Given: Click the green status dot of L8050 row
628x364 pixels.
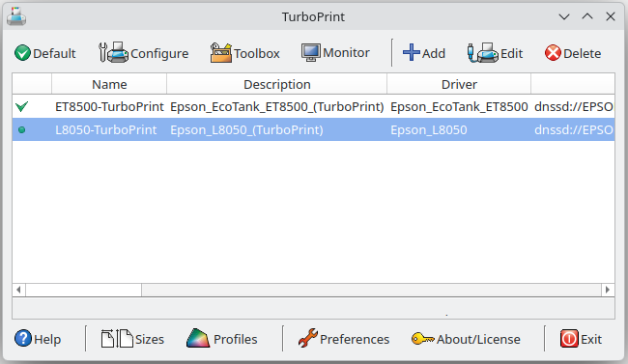Looking at the screenshot, I should (22, 129).
